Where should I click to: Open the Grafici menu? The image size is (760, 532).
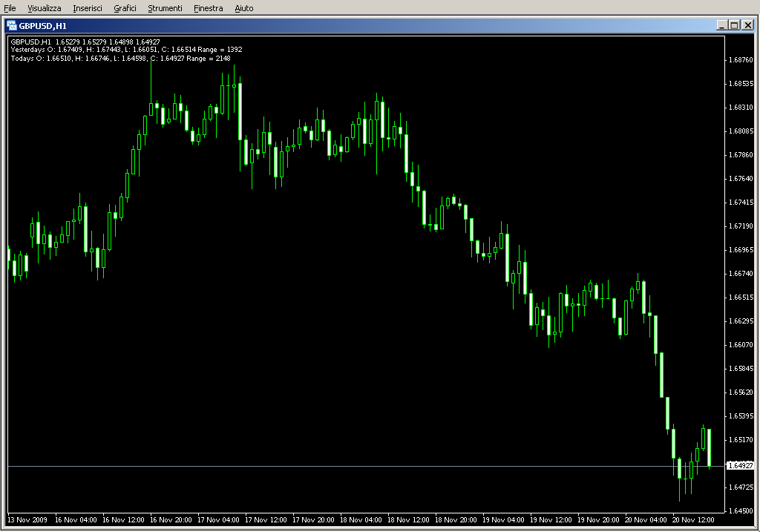pos(125,8)
